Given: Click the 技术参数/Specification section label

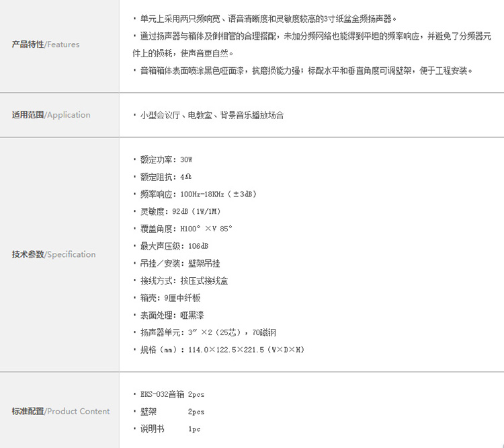Looking at the screenshot, I should pos(54,254).
